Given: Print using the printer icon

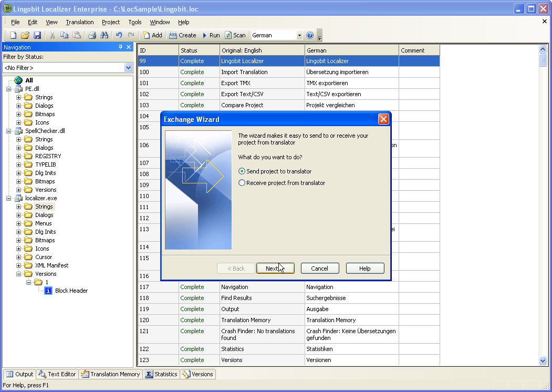Looking at the screenshot, I should tap(92, 35).
